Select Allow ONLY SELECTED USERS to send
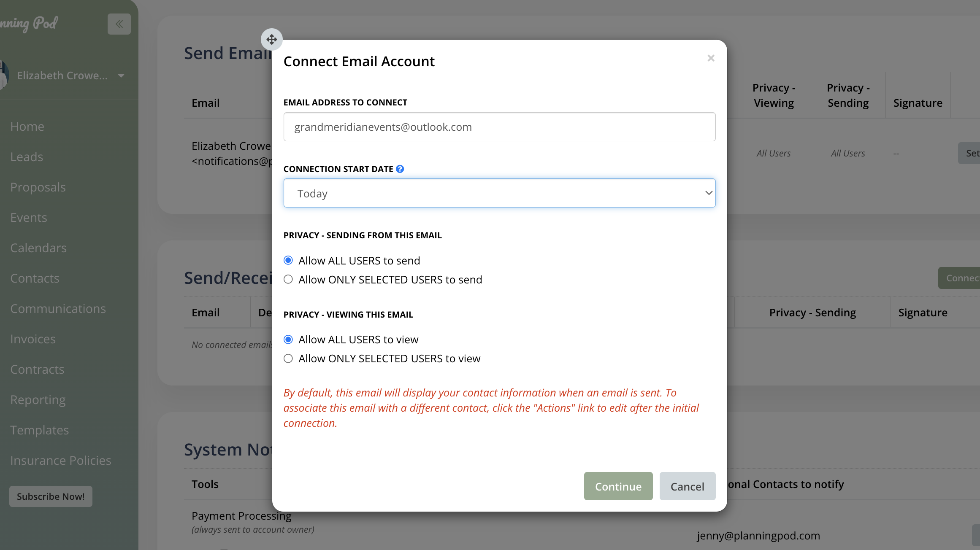This screenshot has width=980, height=550. tap(288, 279)
